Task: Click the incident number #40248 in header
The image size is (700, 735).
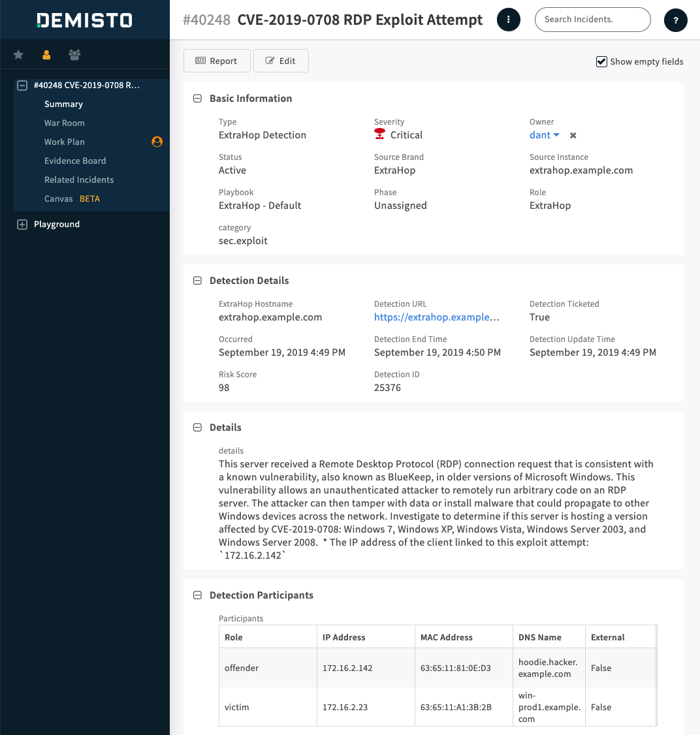Action: pos(207,20)
